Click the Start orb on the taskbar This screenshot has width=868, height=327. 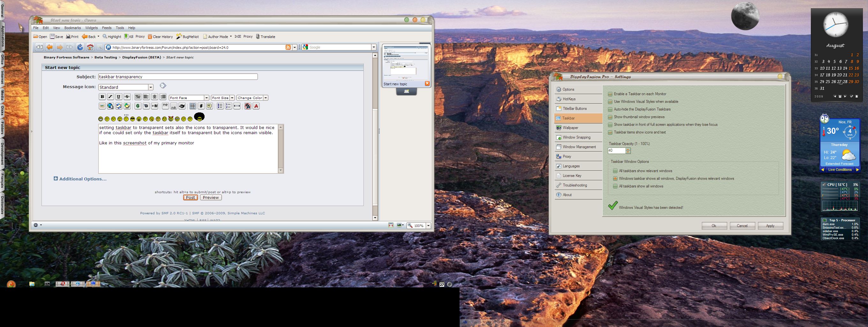(11, 284)
